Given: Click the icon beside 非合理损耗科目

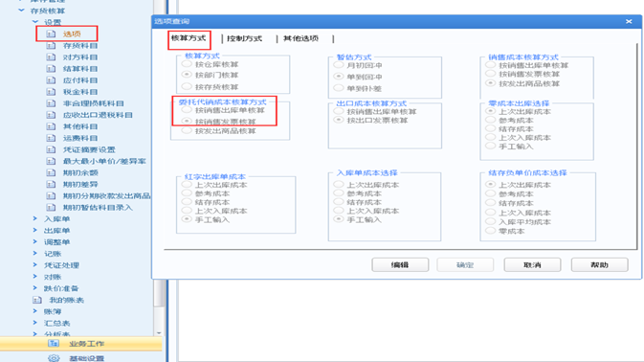Looking at the screenshot, I should coord(51,103).
